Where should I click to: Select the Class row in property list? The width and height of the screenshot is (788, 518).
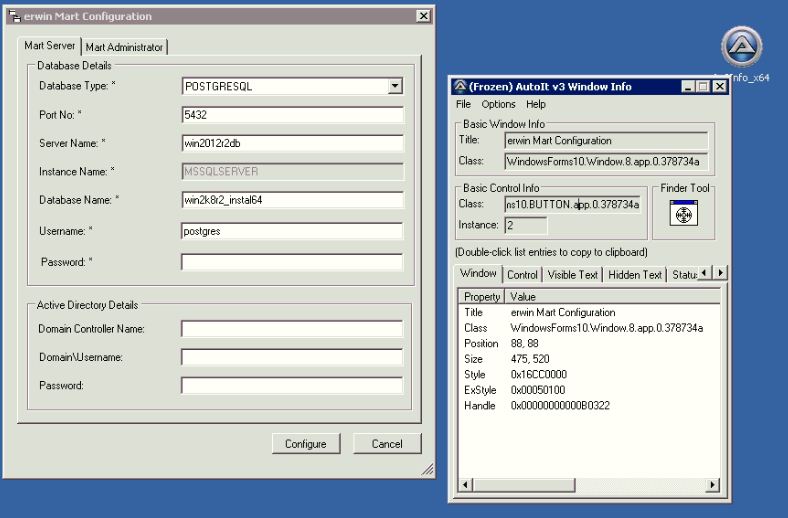(589, 328)
